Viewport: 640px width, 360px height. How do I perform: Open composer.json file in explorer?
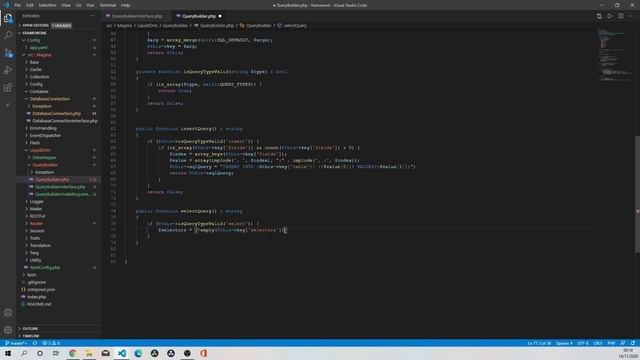[x=41, y=290]
